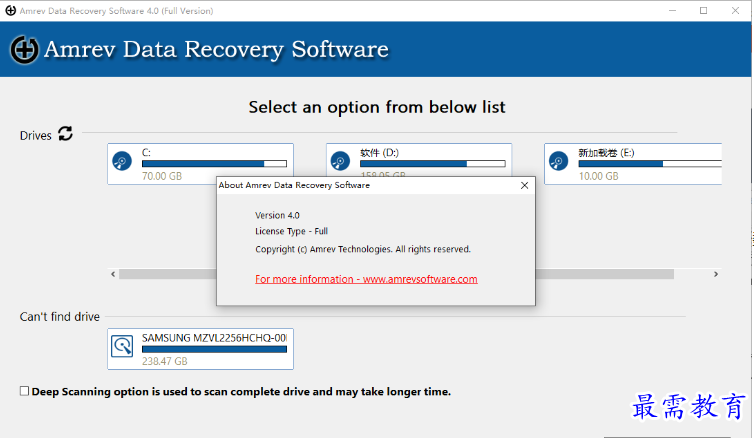Screen dimensions: 754x438
Task: Click the Amrev logo in the blue header
Action: click(x=24, y=49)
